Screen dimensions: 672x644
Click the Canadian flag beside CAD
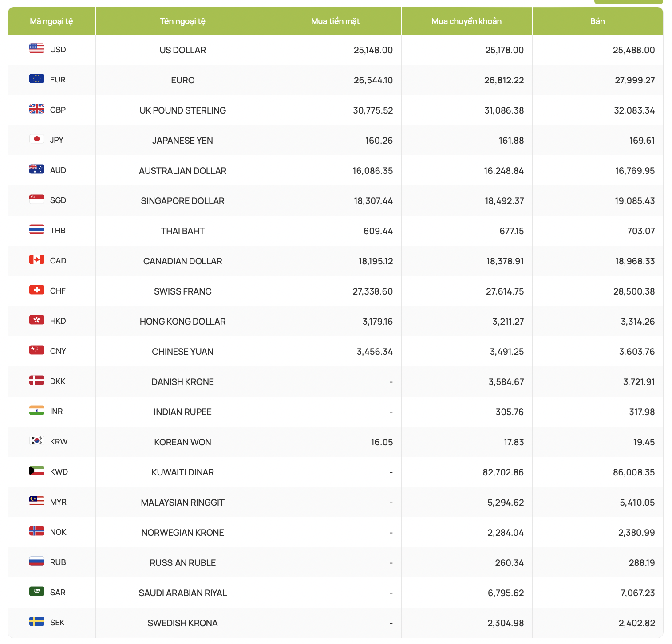click(x=37, y=259)
